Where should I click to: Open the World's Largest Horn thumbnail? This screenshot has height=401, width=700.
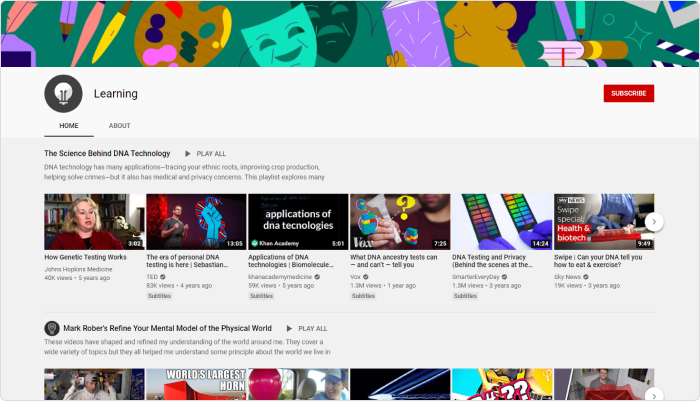196,384
